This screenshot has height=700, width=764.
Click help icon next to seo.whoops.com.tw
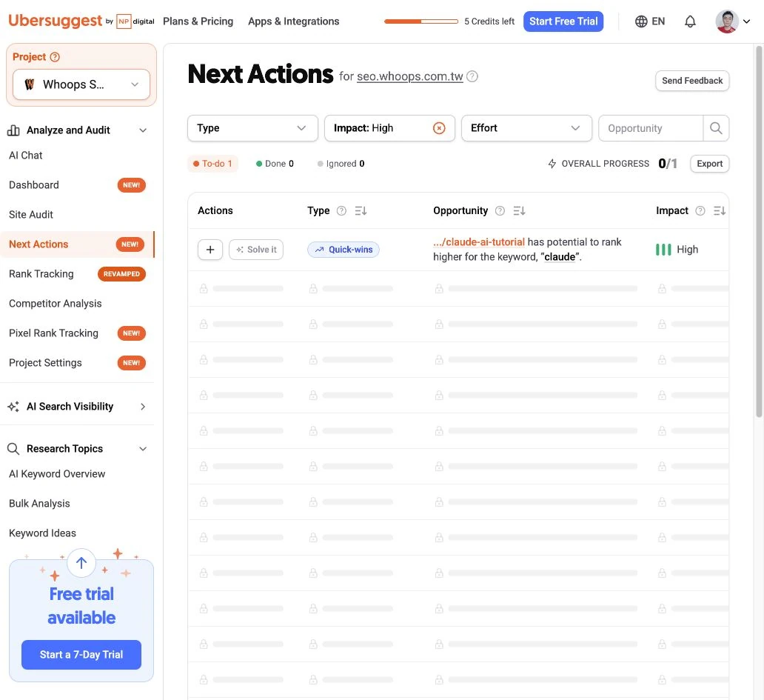point(472,76)
